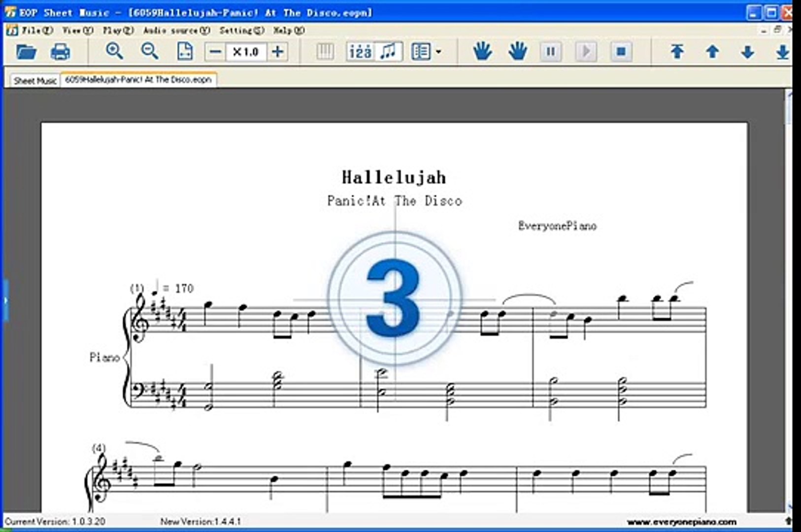Click the New Version 1.4.4.1 text
Screen dimensions: 801x532
point(200,521)
